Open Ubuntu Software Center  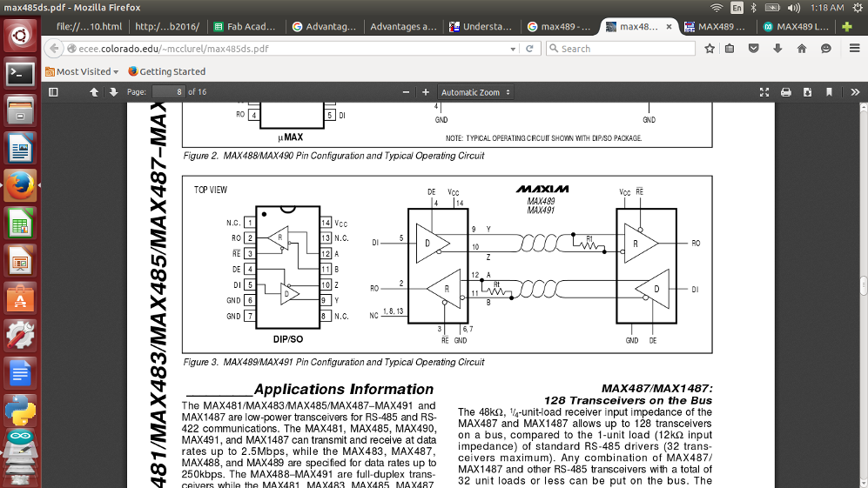coord(21,298)
